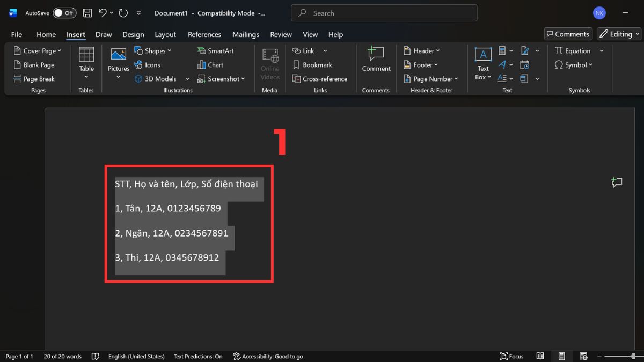Click the zoom slider in status bar
The height and width of the screenshot is (362, 644).
click(x=633, y=356)
